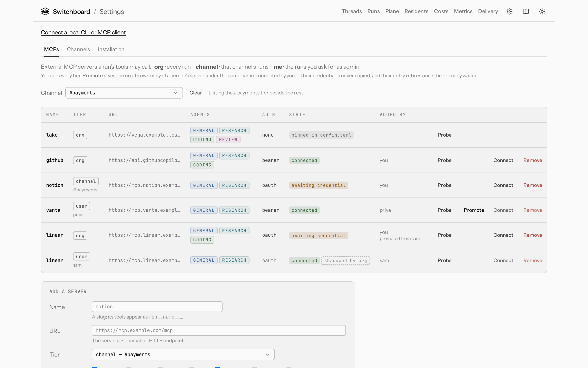Remove the github server
Viewport: 588px width, 368px height.
pos(533,160)
